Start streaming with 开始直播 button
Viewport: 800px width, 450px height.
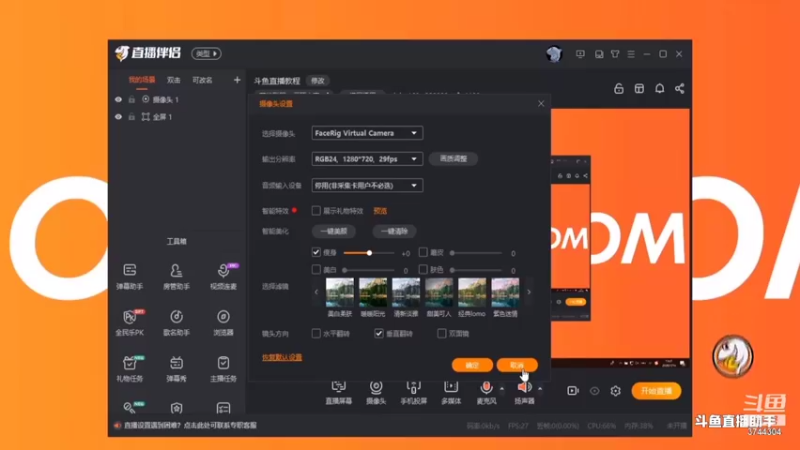pos(656,391)
